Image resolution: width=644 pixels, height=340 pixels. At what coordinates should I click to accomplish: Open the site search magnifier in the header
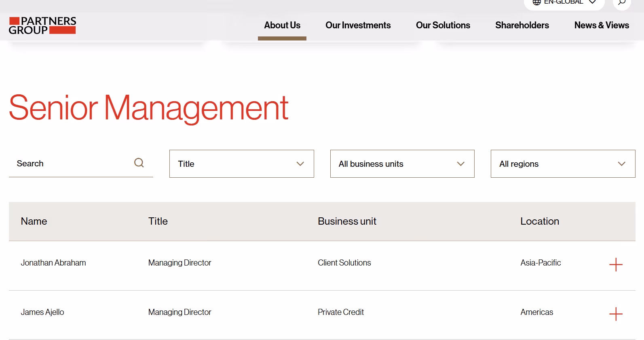pos(622,2)
